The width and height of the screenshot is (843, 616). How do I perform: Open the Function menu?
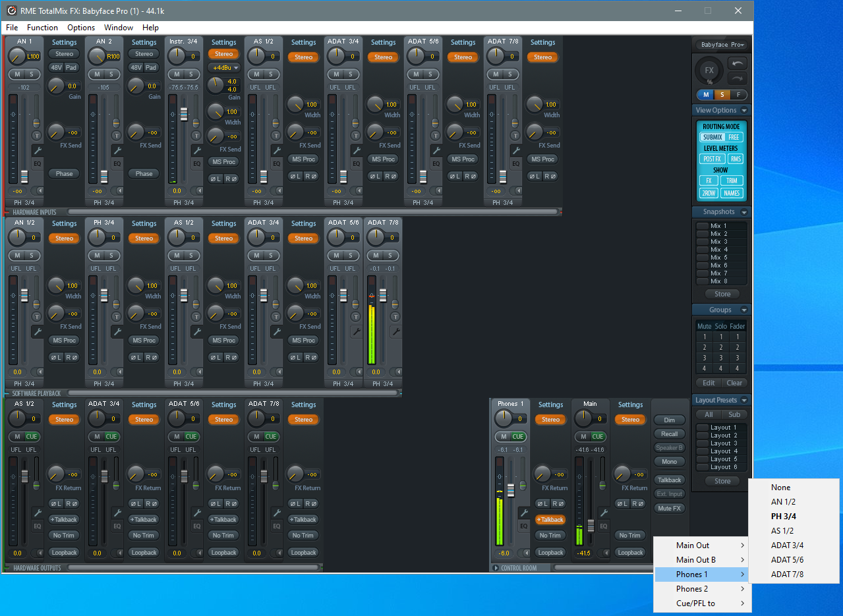42,27
